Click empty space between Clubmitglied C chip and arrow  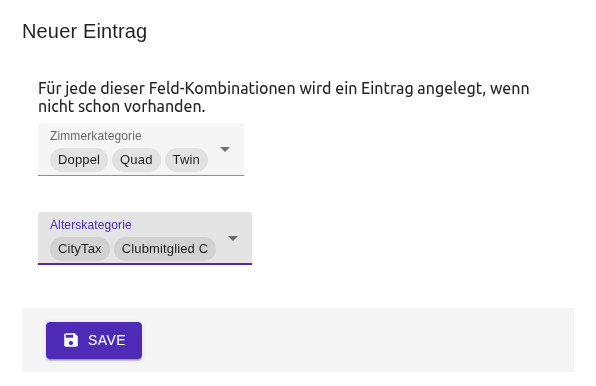point(222,249)
